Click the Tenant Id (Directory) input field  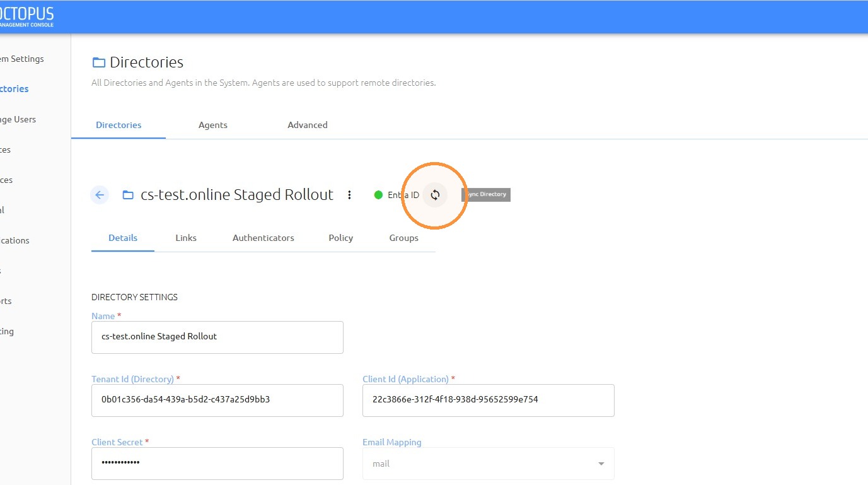click(217, 400)
